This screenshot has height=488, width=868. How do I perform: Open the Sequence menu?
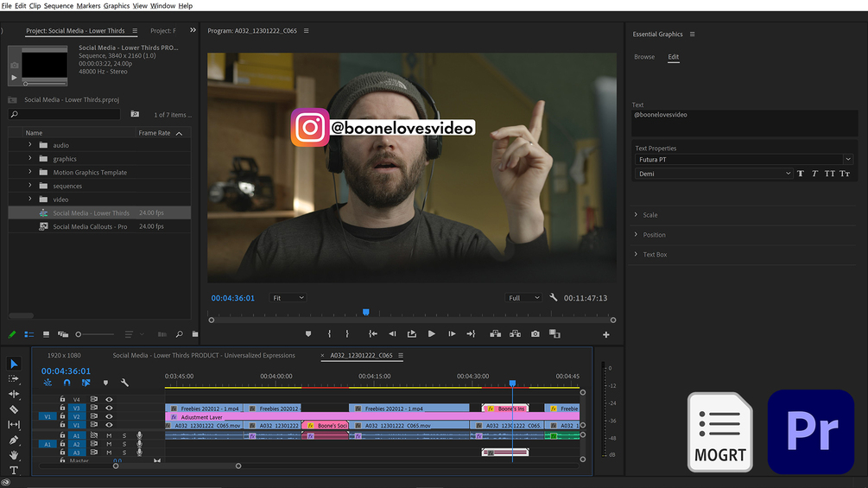pos(58,5)
